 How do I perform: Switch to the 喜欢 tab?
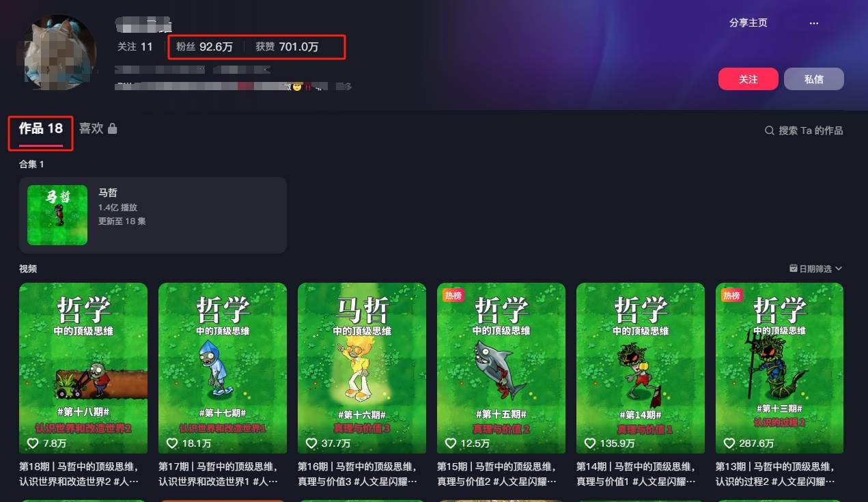98,128
